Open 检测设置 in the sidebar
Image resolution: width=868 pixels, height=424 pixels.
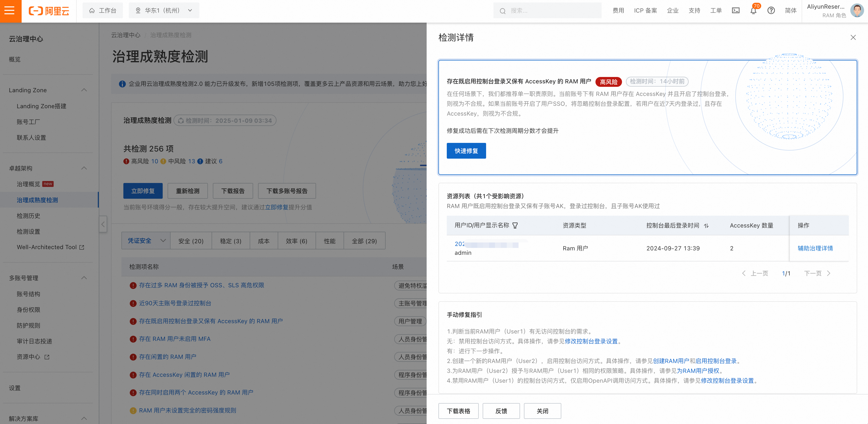tap(29, 232)
